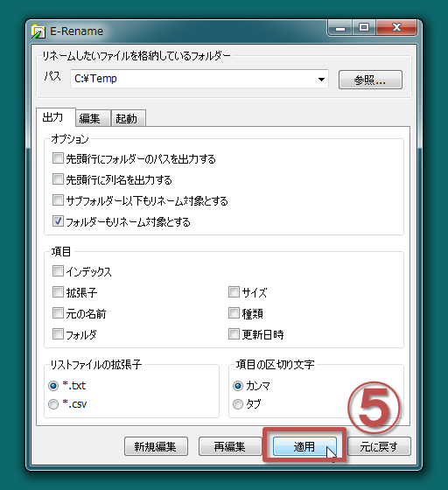Switch to the 起動 tab

tap(129, 118)
